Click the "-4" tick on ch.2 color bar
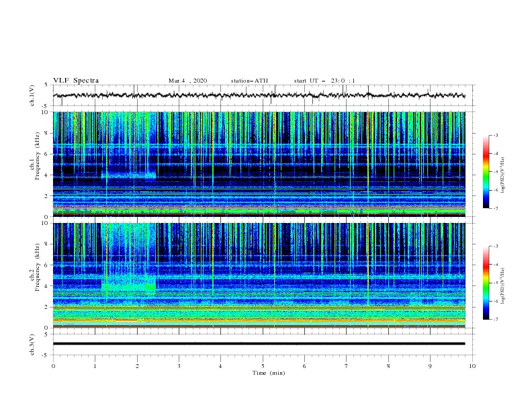This screenshot has width=532, height=411. [x=495, y=265]
